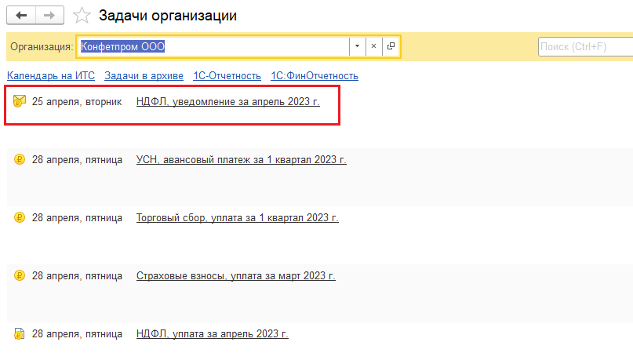
Task: Open the organization dropdown list
Action: pos(357,46)
